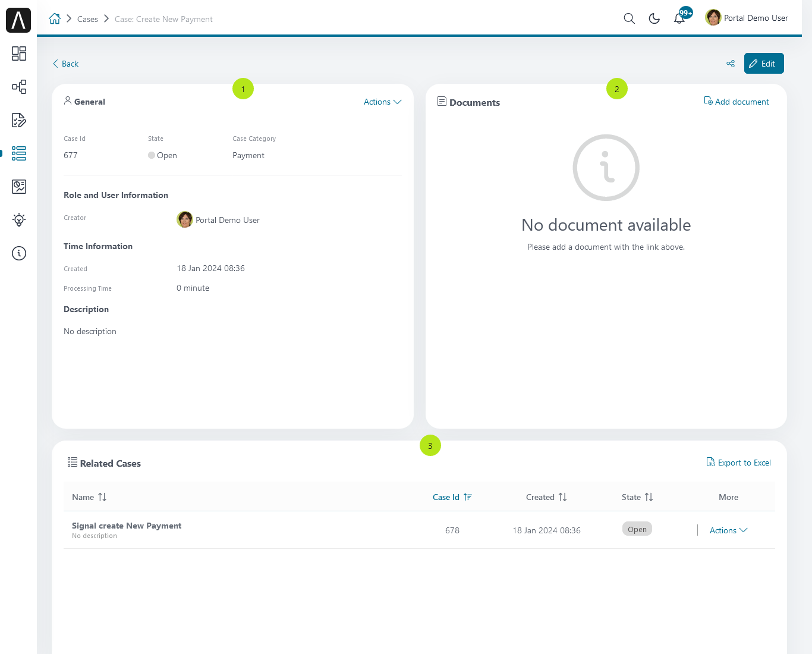Click the share page icon
The image size is (812, 654).
tap(731, 64)
